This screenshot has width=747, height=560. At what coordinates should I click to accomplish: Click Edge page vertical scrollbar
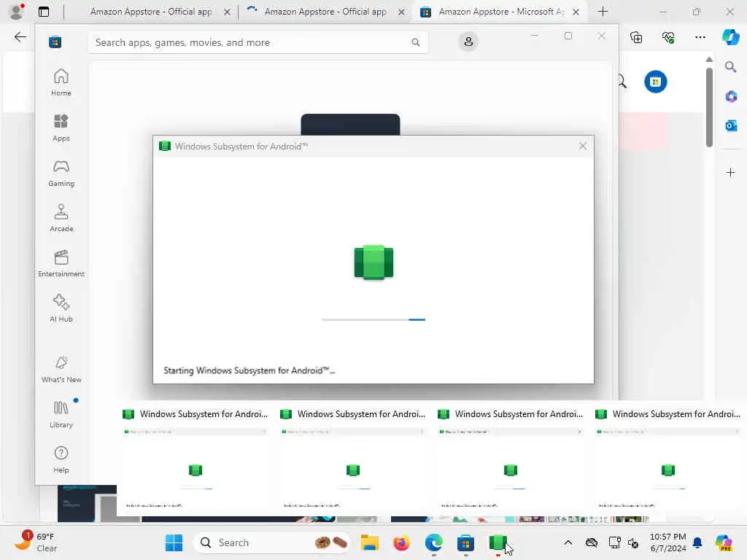click(x=709, y=107)
